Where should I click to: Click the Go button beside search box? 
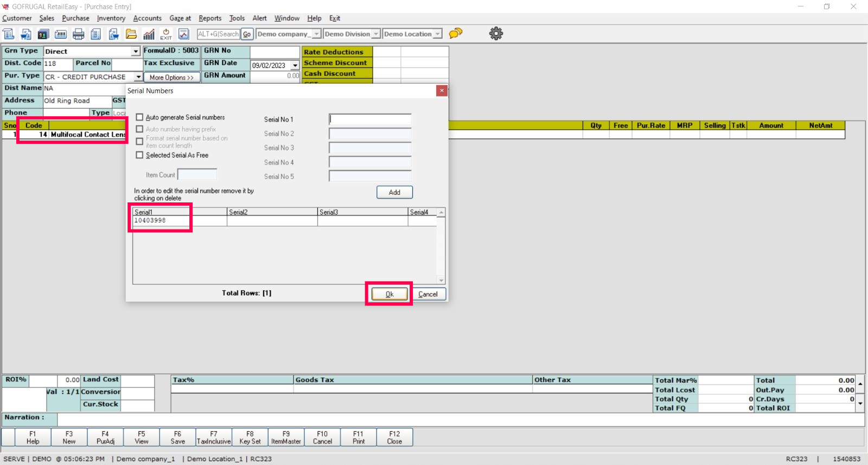247,34
